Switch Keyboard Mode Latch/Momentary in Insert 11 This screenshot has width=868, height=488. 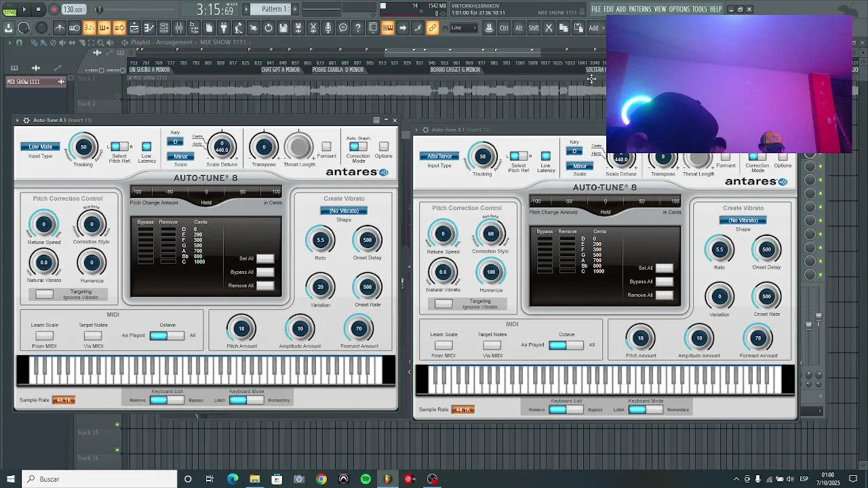[246, 400]
